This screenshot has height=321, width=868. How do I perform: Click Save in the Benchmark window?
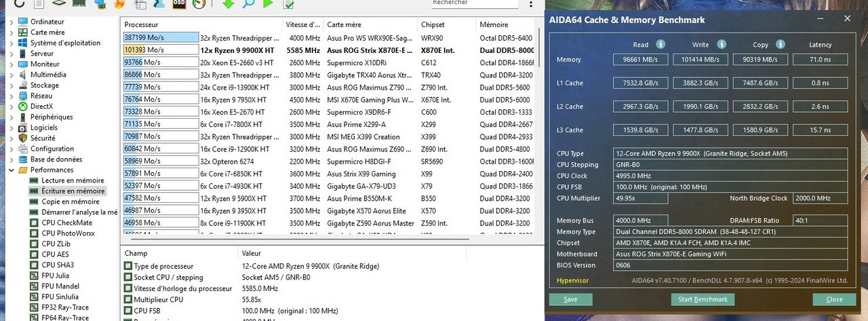tap(570, 299)
